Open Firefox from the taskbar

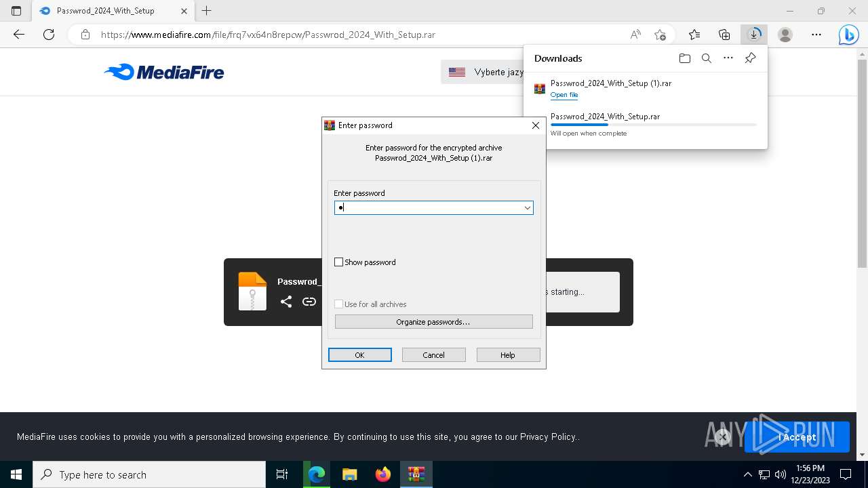[383, 474]
